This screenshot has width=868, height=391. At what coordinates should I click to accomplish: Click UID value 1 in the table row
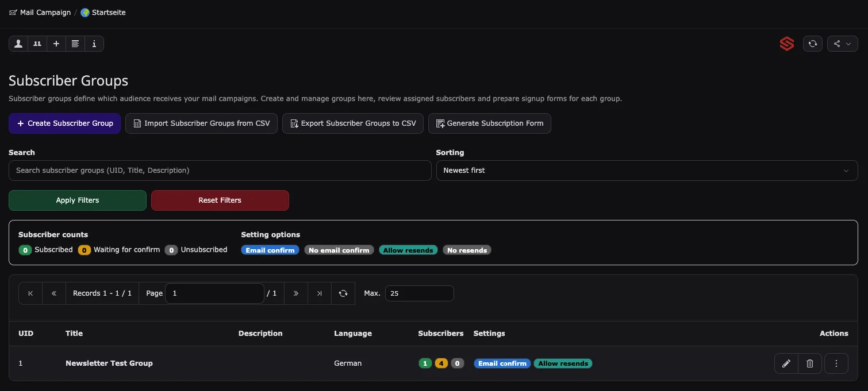tap(21, 363)
